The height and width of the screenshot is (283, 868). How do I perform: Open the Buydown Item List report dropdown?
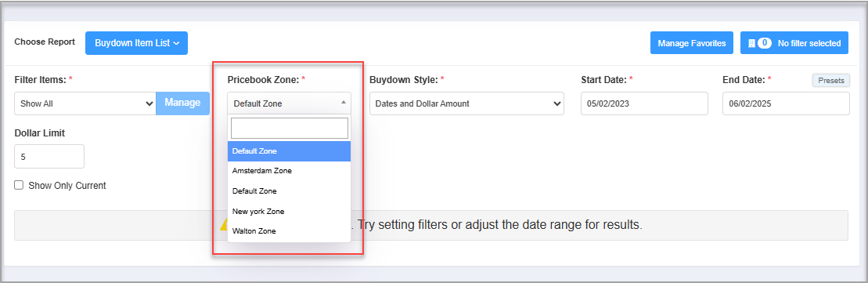pyautogui.click(x=136, y=43)
